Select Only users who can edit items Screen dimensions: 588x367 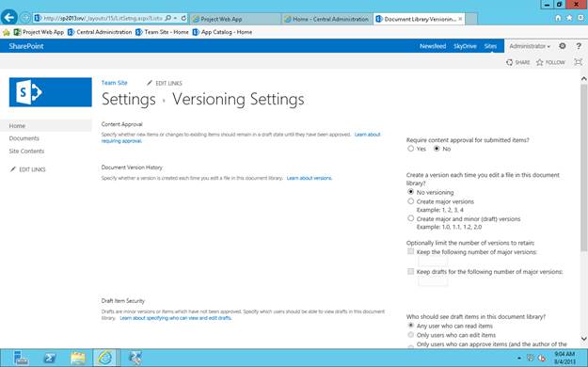coord(410,335)
